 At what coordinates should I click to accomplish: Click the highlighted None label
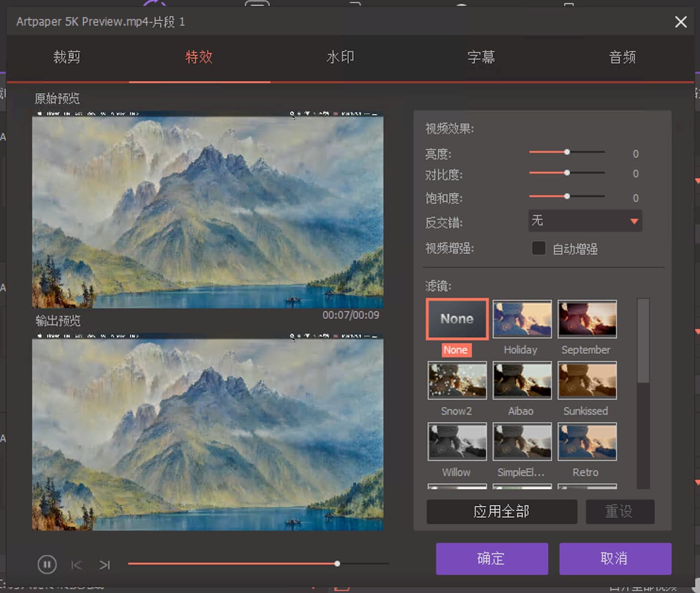456,350
